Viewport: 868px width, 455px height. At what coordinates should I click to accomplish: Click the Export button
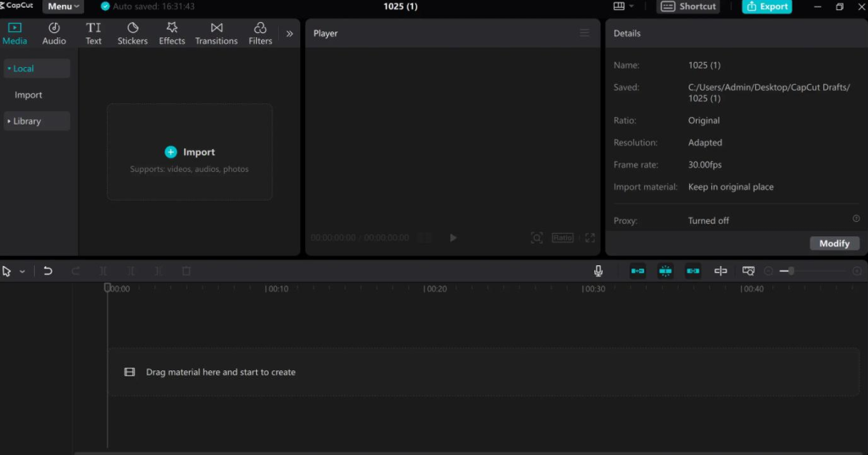point(766,7)
